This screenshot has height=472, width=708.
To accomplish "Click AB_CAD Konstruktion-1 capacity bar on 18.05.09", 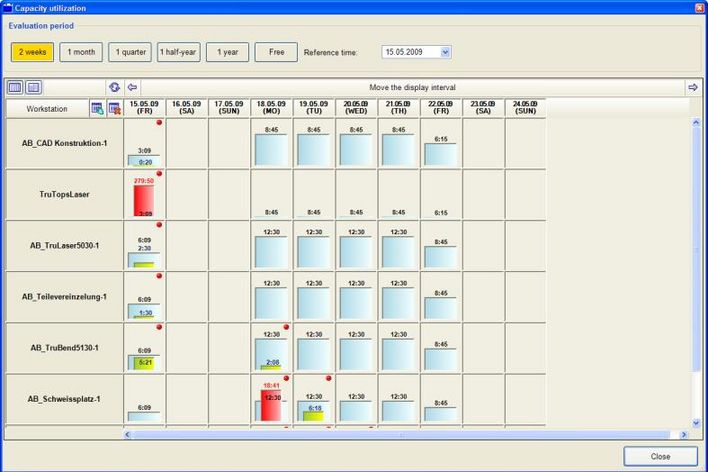I will pos(271,150).
